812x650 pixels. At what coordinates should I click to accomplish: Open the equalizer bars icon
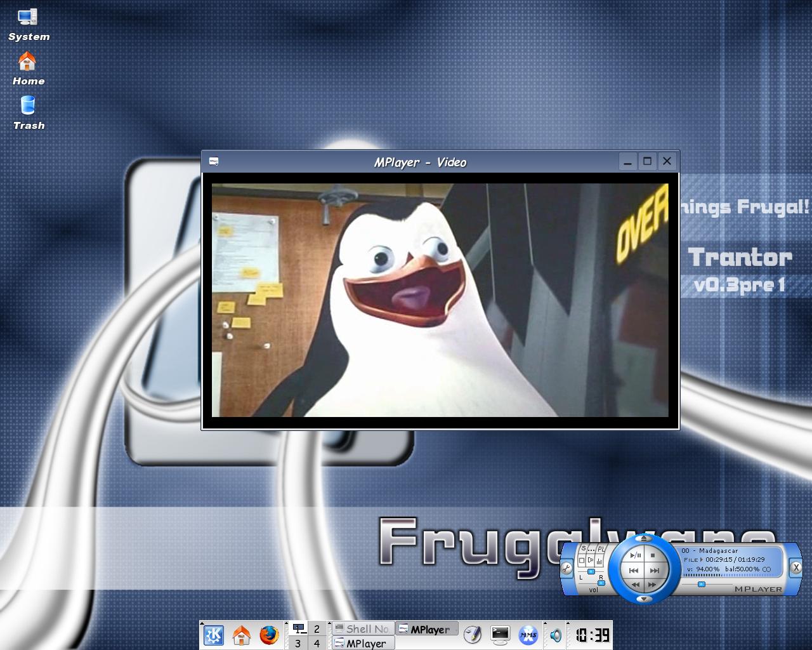[599, 561]
